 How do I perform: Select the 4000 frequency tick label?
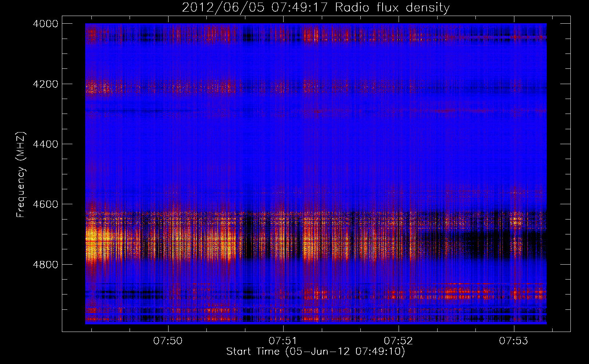[x=46, y=24]
